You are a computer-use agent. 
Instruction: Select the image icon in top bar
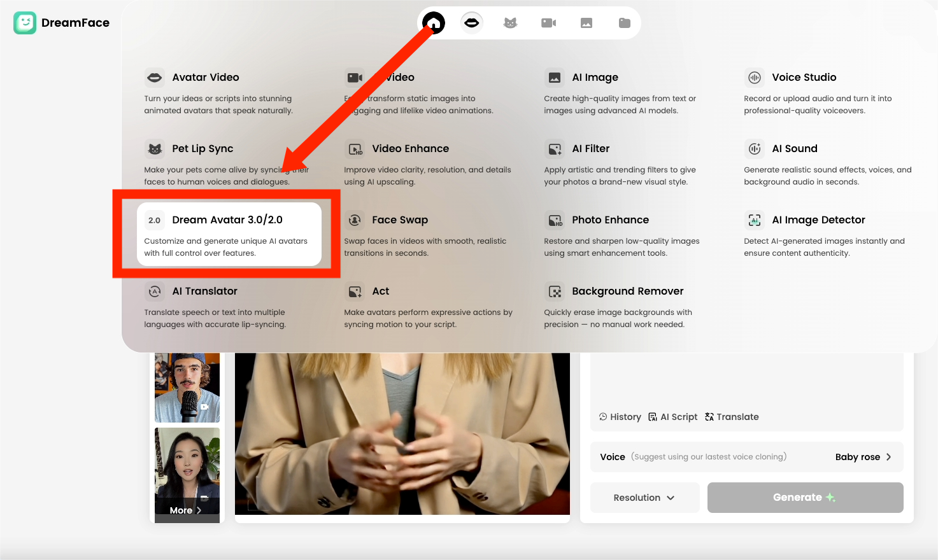tap(586, 23)
